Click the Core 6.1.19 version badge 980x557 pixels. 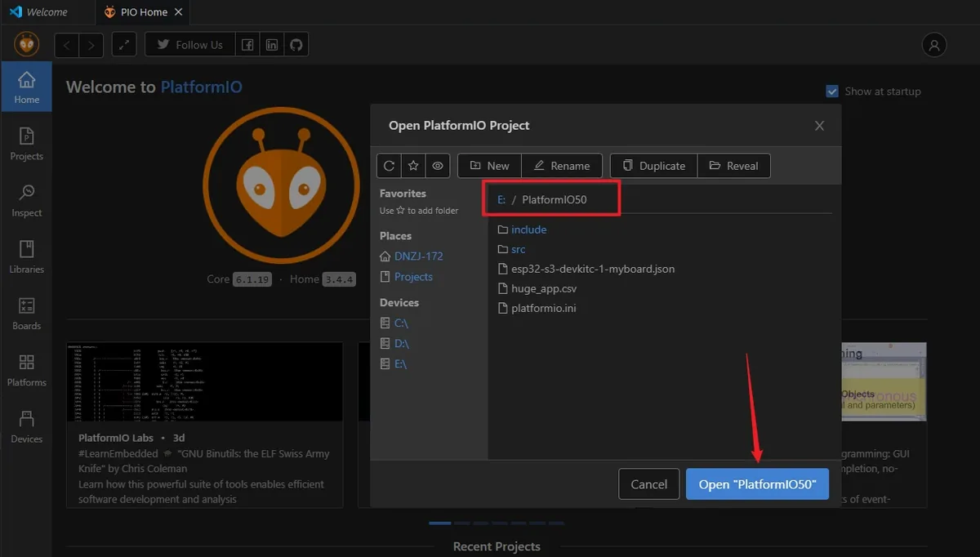(252, 279)
